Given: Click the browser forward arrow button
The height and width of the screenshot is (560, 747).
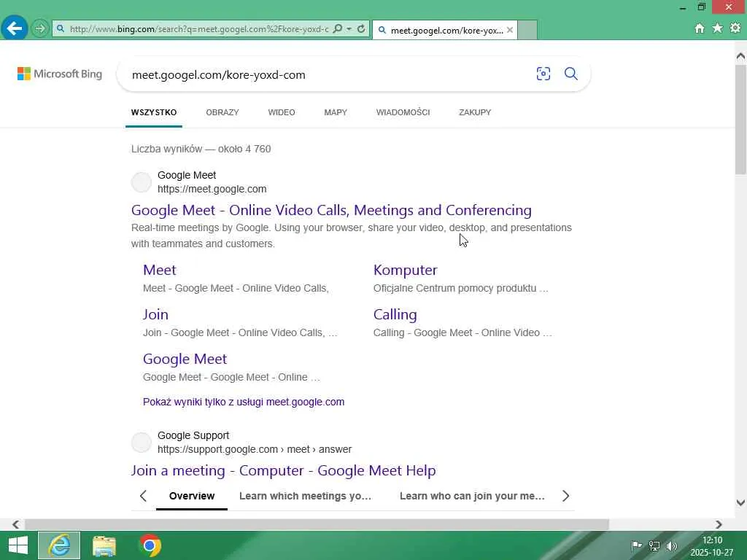Looking at the screenshot, I should click(40, 28).
